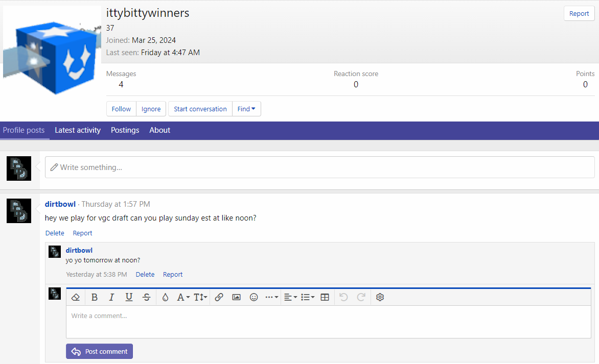Remove formatting with the eraser icon
Image resolution: width=599 pixels, height=364 pixels.
(76, 297)
